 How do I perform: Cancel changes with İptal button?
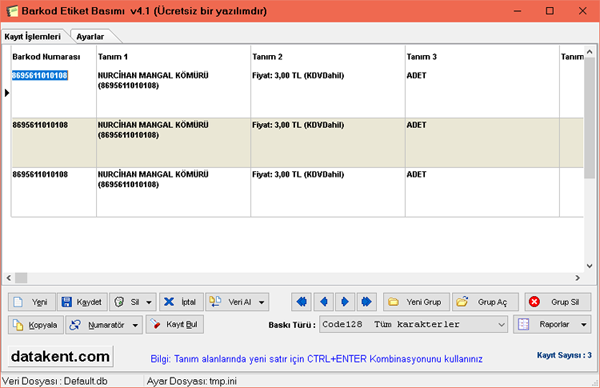tap(181, 302)
